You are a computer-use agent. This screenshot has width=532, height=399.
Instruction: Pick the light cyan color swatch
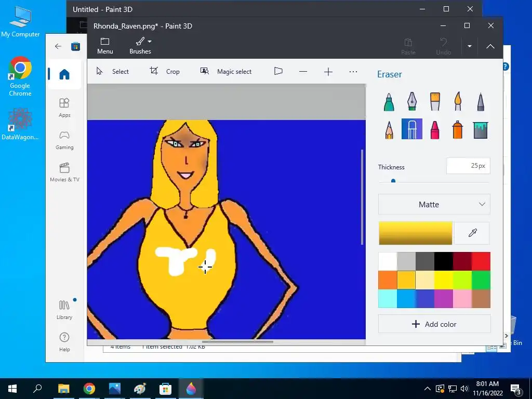coord(388,299)
